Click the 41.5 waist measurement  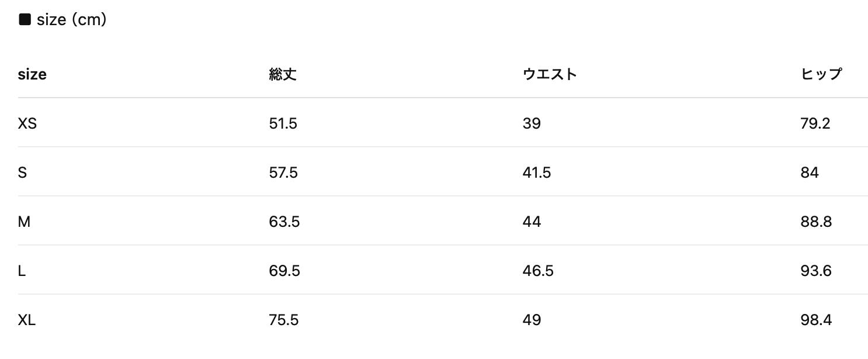click(536, 172)
